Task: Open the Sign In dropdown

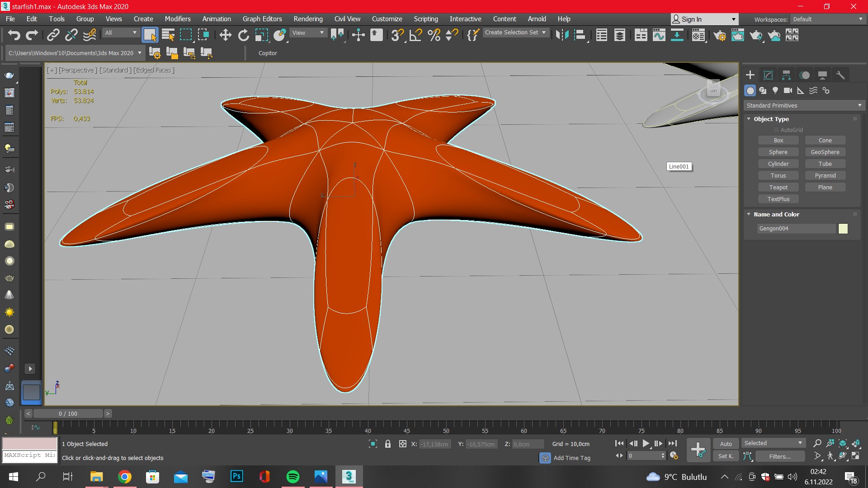Action: tap(704, 19)
